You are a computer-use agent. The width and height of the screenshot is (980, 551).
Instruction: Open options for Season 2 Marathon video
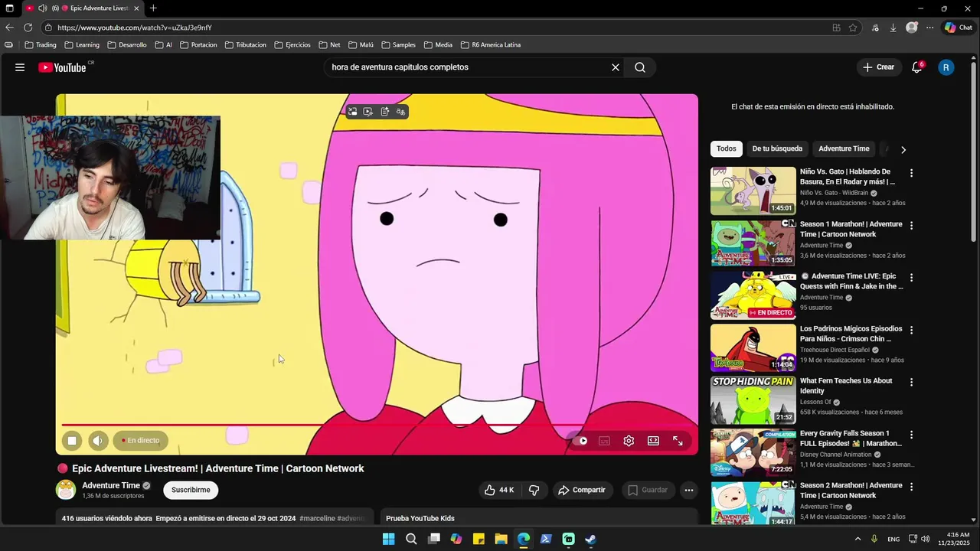coord(911,487)
